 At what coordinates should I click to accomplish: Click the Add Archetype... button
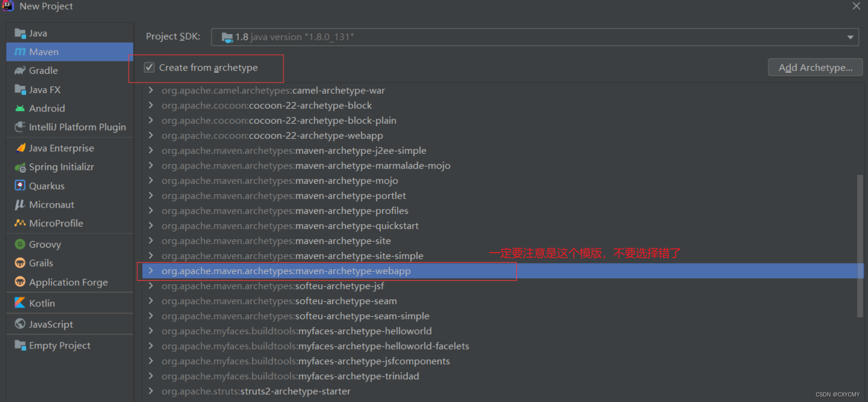coord(815,68)
